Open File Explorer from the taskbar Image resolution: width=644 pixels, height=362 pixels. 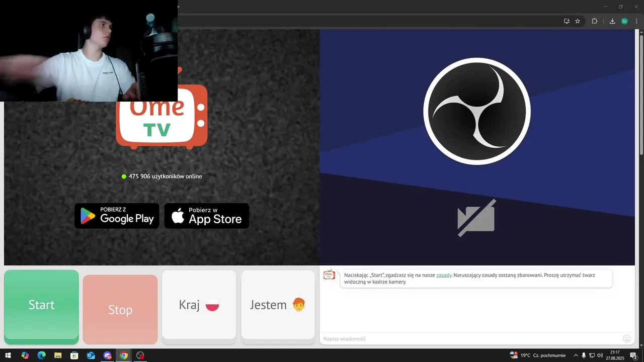coord(58,355)
